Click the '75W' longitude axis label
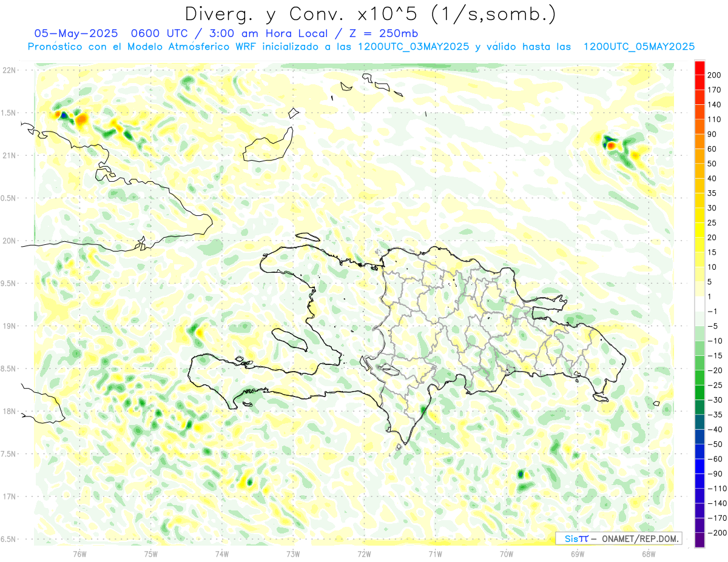Viewport: 728px width, 562px height. pyautogui.click(x=150, y=554)
